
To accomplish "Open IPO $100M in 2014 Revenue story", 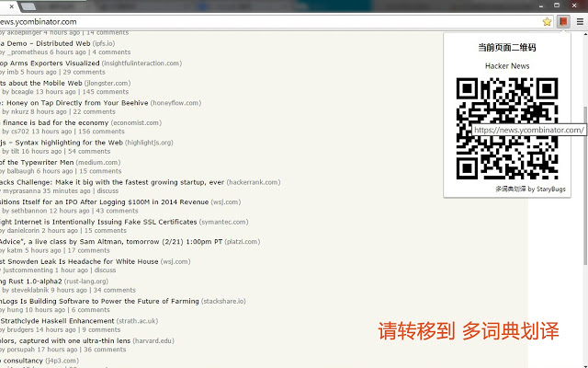I will point(104,202).
